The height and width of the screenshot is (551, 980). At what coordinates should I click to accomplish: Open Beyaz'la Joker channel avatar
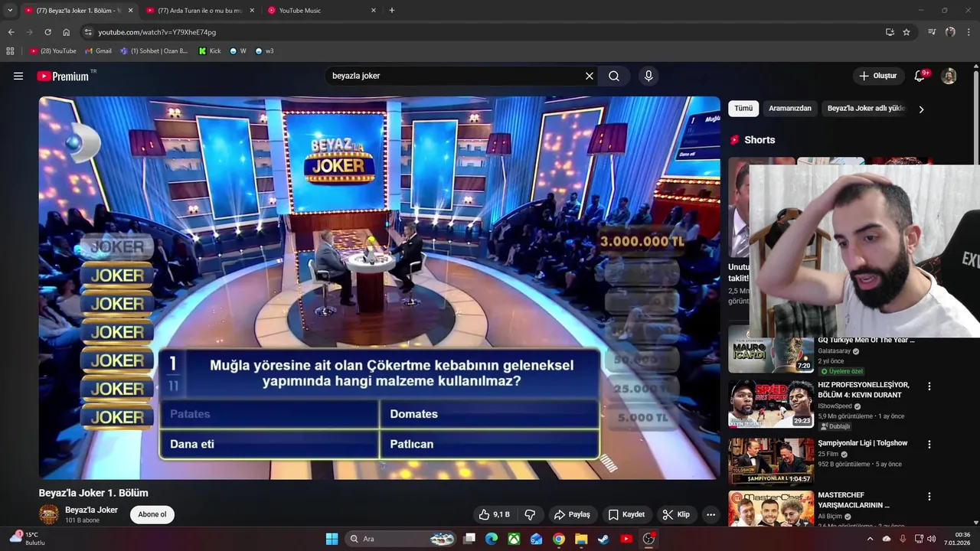click(x=49, y=514)
